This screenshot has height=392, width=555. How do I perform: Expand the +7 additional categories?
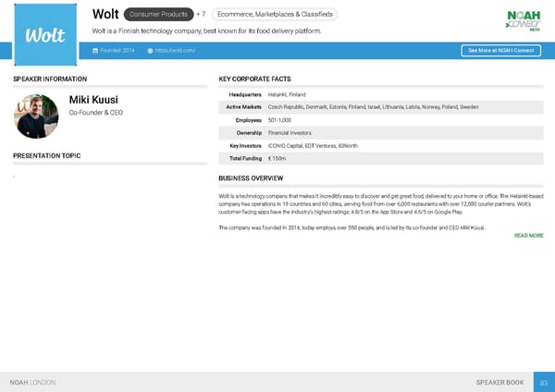201,14
